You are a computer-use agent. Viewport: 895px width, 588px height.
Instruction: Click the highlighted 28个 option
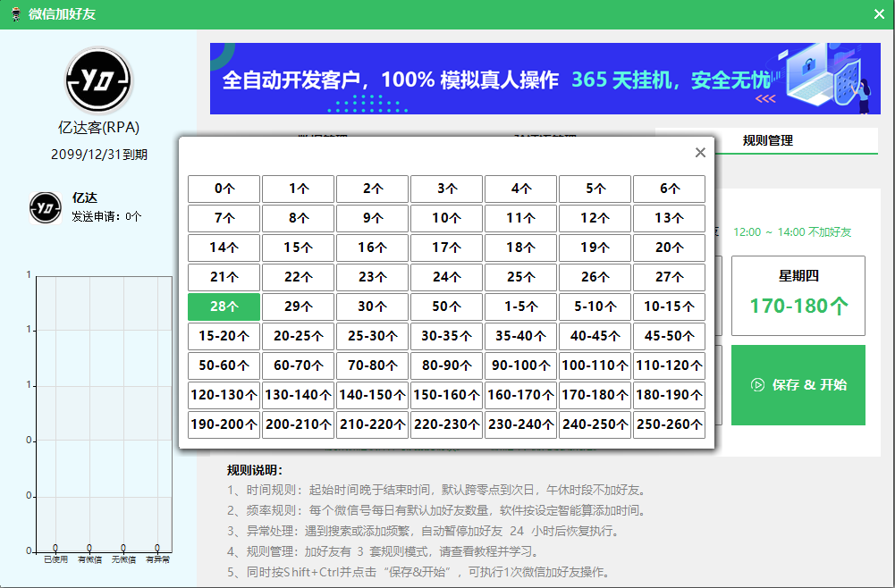224,307
